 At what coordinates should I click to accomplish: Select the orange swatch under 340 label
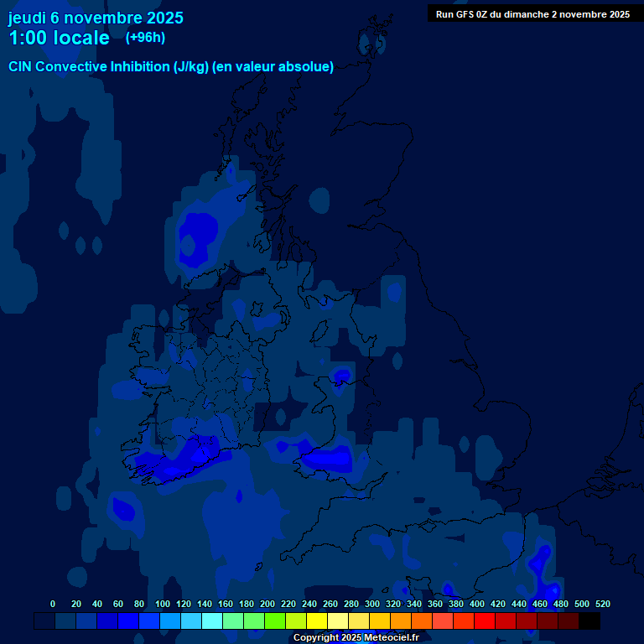coord(422,621)
